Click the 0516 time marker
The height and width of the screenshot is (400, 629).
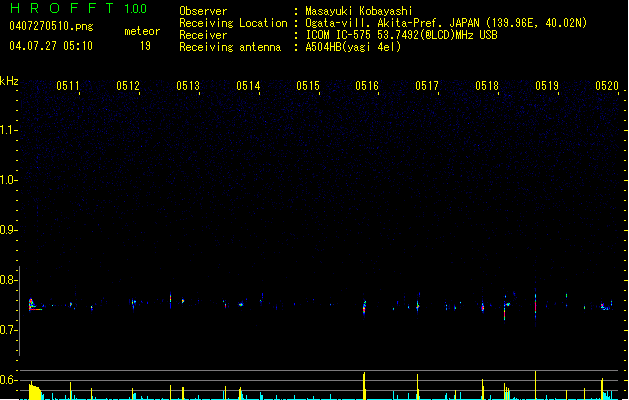coord(367,86)
